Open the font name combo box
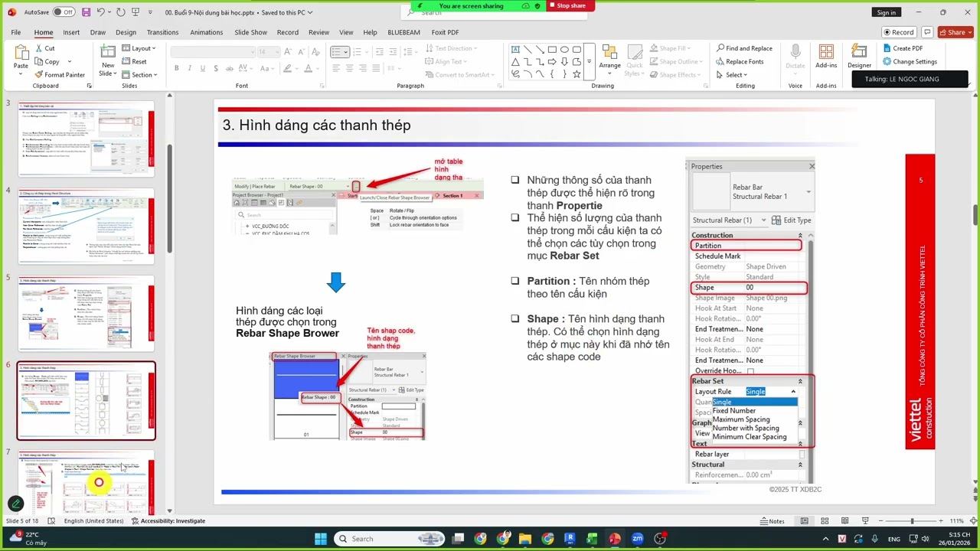The image size is (980, 551). click(x=212, y=51)
